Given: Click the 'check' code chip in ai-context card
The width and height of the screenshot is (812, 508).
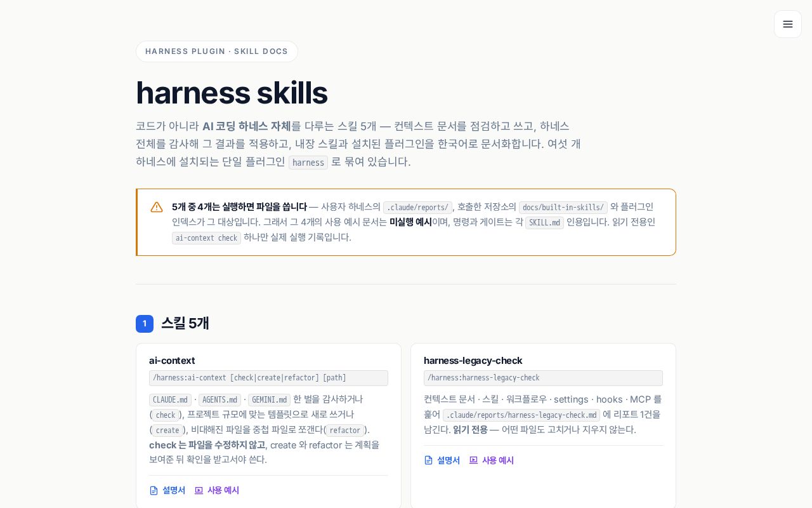Looking at the screenshot, I should coord(166,415).
